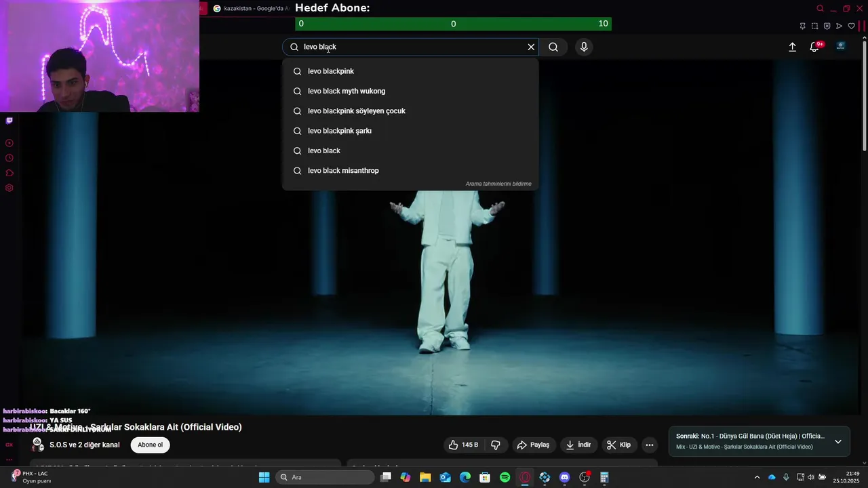Open the YouTube account avatar menu
Screen dimensions: 868x488
pos(841,46)
